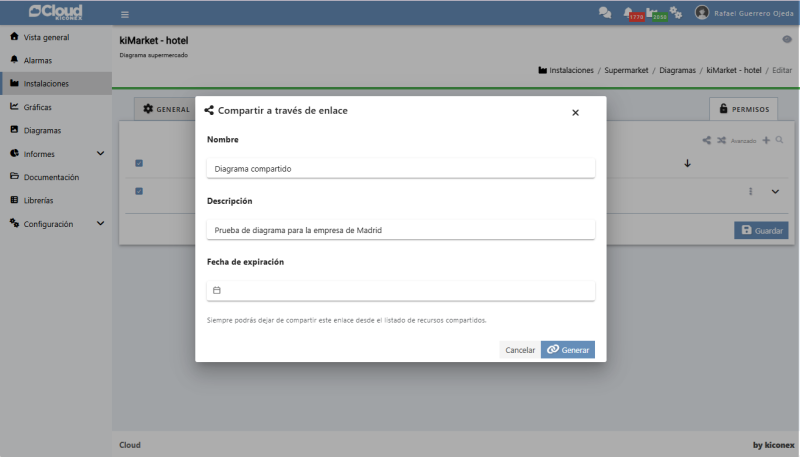Close the Compartir a través de enlace dialog
800x457 pixels.
(x=575, y=113)
